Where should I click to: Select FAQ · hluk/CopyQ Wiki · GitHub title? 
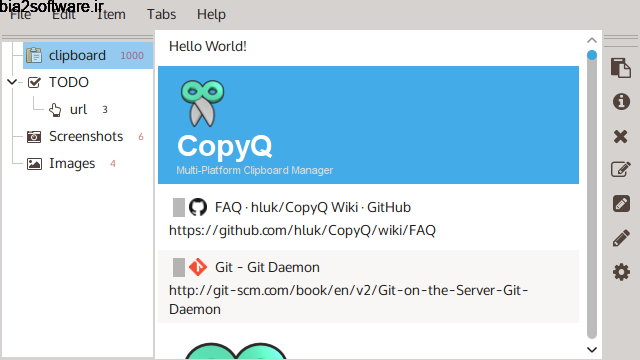tap(313, 207)
